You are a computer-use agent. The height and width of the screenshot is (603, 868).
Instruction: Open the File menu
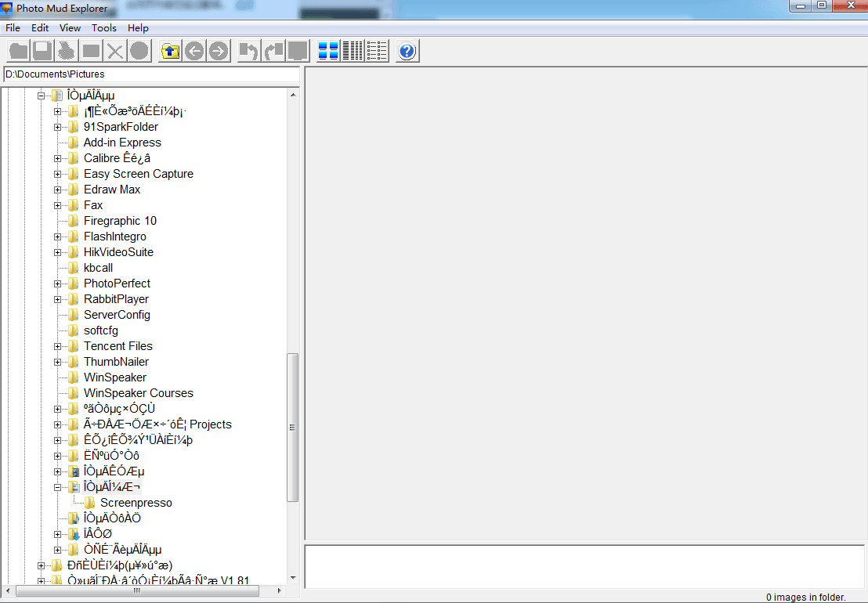[13, 28]
